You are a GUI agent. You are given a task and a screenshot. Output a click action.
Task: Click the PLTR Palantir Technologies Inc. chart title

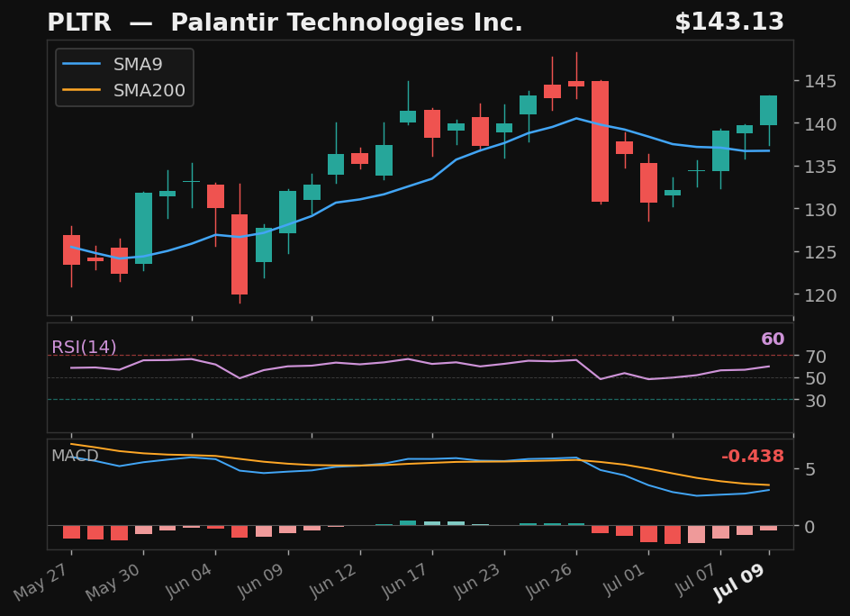(x=285, y=23)
